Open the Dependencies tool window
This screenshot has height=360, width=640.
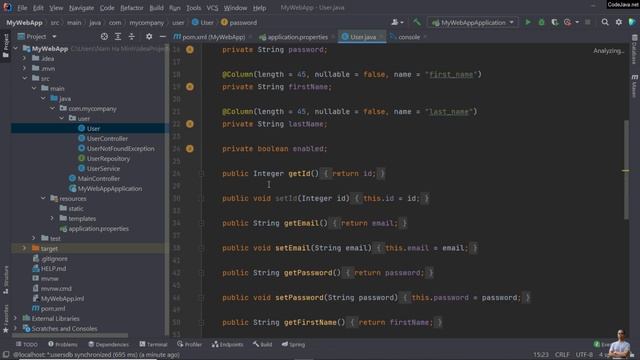click(109, 344)
